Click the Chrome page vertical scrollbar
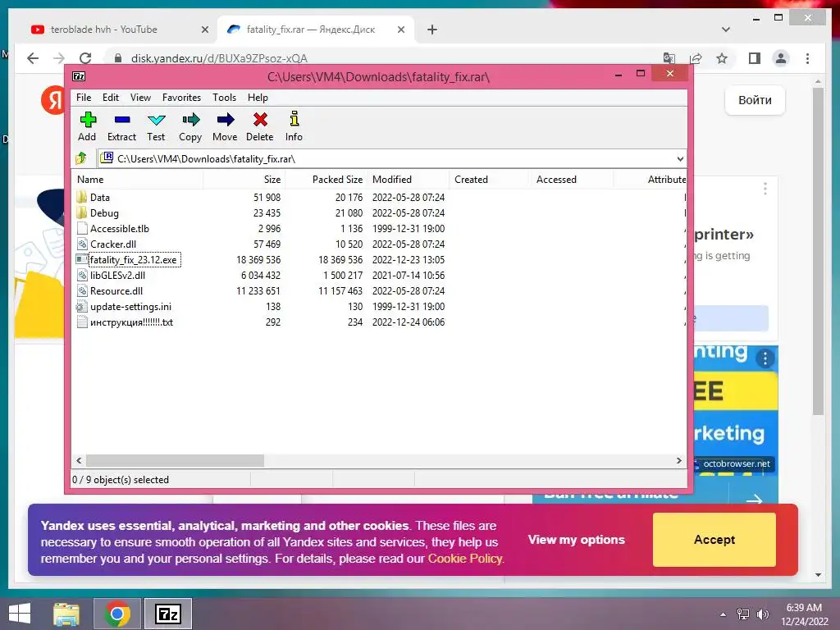 click(x=818, y=251)
